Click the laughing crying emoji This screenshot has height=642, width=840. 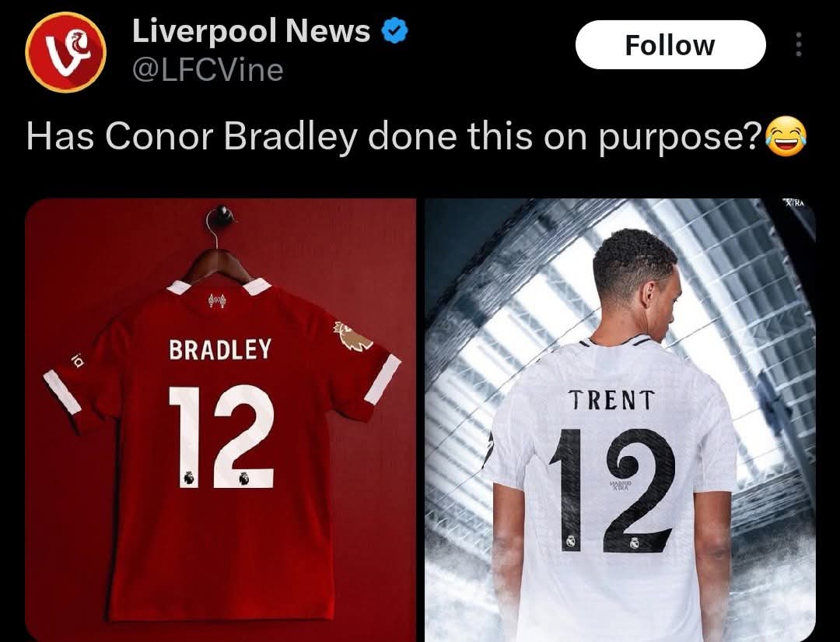pos(786,135)
